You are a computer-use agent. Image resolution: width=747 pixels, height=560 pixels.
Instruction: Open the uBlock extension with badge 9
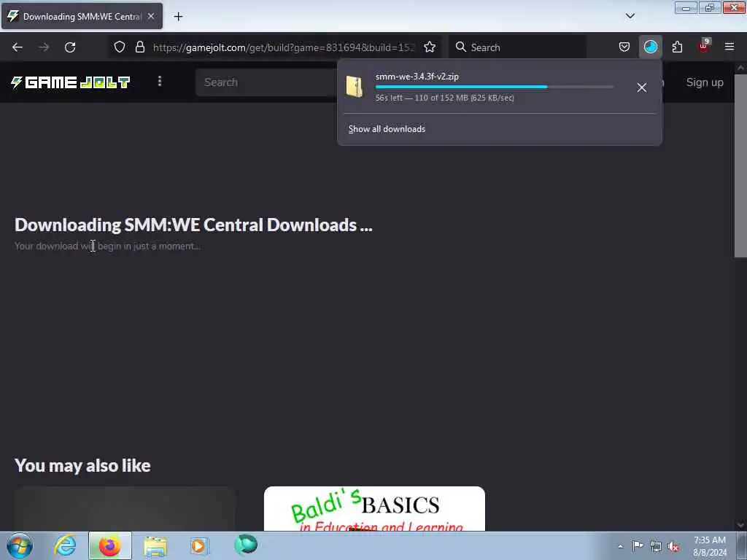tap(704, 46)
